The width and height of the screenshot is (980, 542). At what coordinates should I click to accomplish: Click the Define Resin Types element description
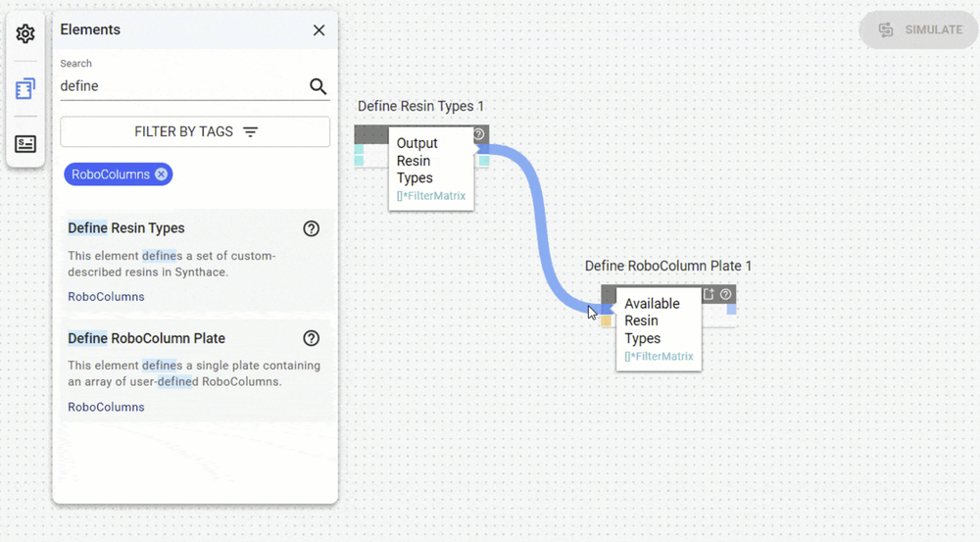point(171,264)
